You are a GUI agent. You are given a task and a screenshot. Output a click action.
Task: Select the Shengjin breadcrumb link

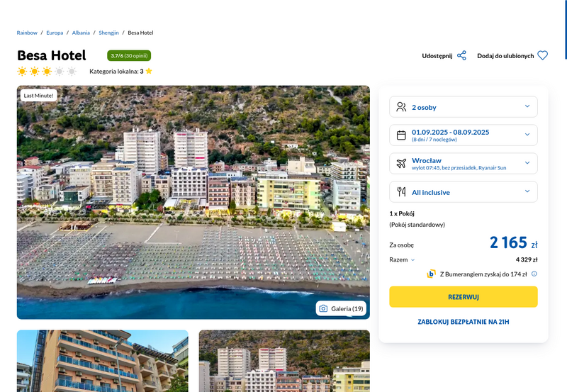[x=108, y=33]
